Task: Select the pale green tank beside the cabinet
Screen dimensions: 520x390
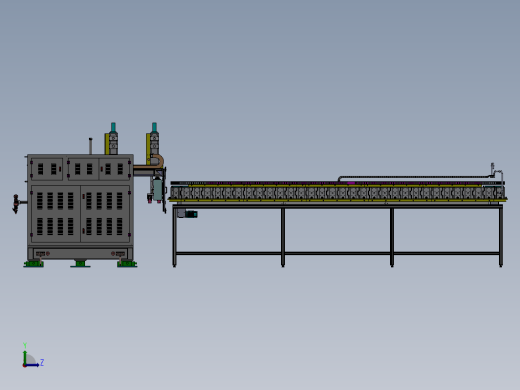Action: point(157,190)
